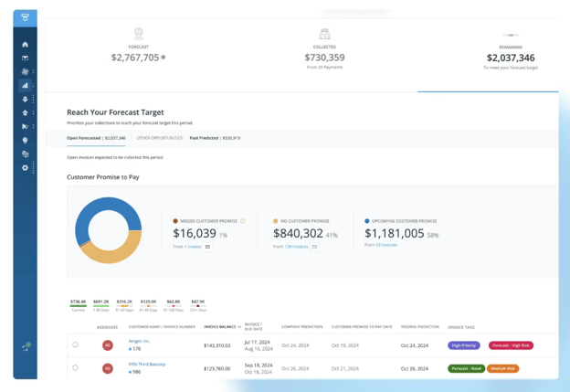The width and height of the screenshot is (570, 392).
Task: Select the Amgen Inc. row radio button
Action: pyautogui.click(x=75, y=345)
